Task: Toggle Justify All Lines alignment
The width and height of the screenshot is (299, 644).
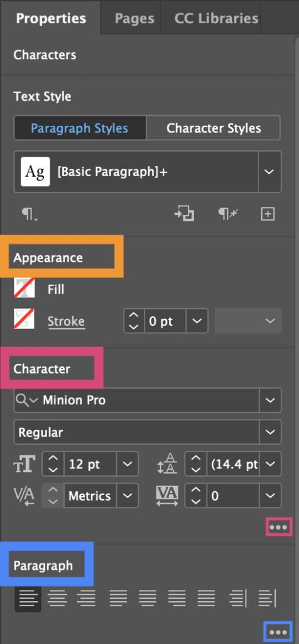Action: point(207,598)
